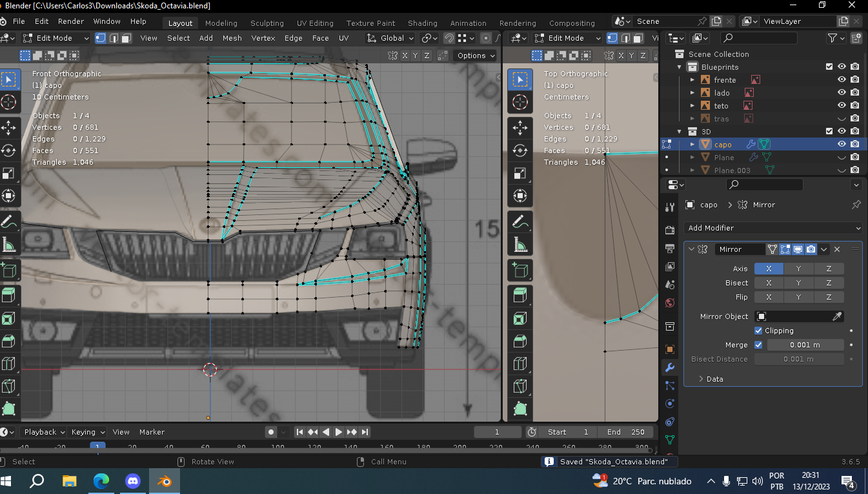
Task: Select the Cursor tool in left viewport
Action: [9, 101]
